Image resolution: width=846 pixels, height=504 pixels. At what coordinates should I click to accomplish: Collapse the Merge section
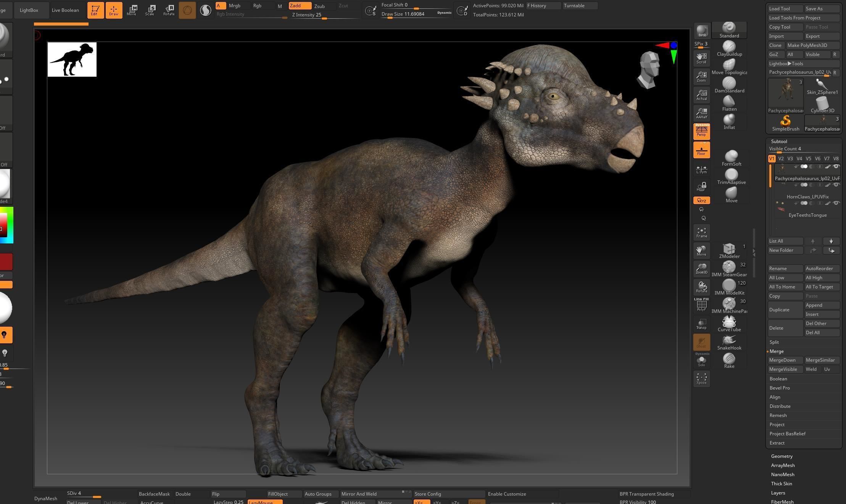pos(777,351)
